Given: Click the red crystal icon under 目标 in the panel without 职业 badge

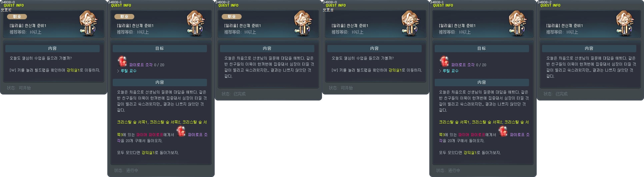Looking at the screenshot, I should 444,61.
